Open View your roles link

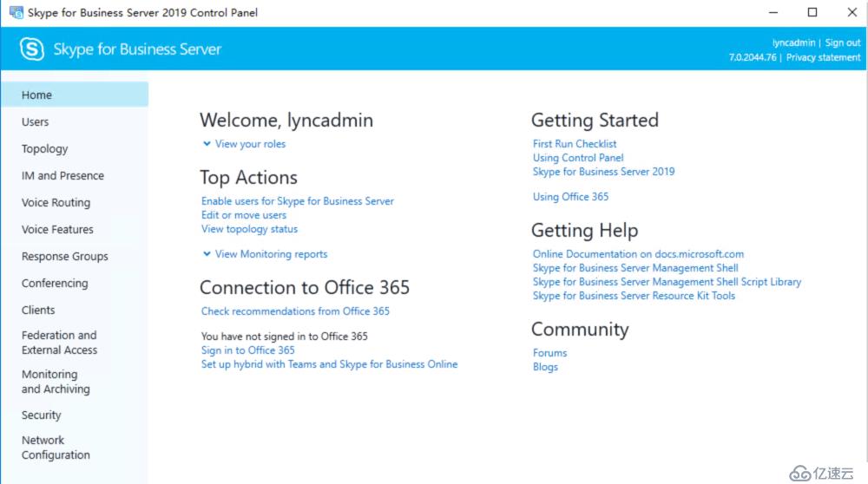coord(250,144)
